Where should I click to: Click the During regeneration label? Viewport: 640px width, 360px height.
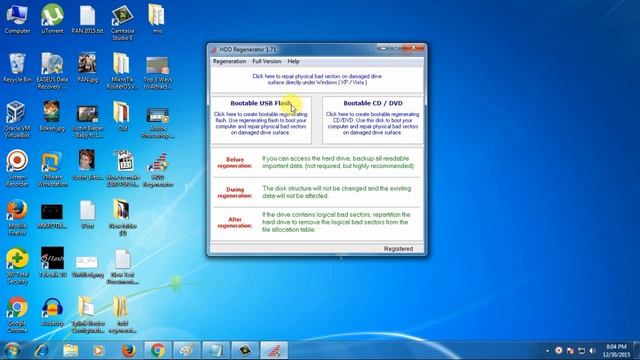[235, 193]
